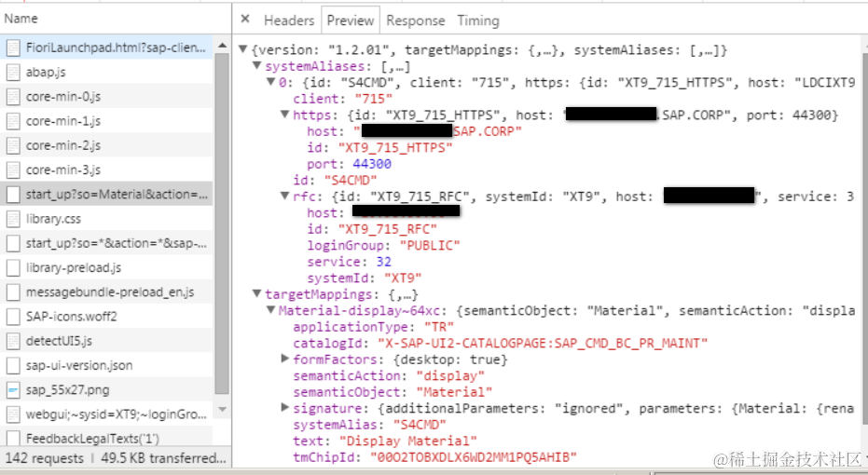Image resolution: width=868 pixels, height=475 pixels.
Task: Click the Name column header
Action: [116, 19]
